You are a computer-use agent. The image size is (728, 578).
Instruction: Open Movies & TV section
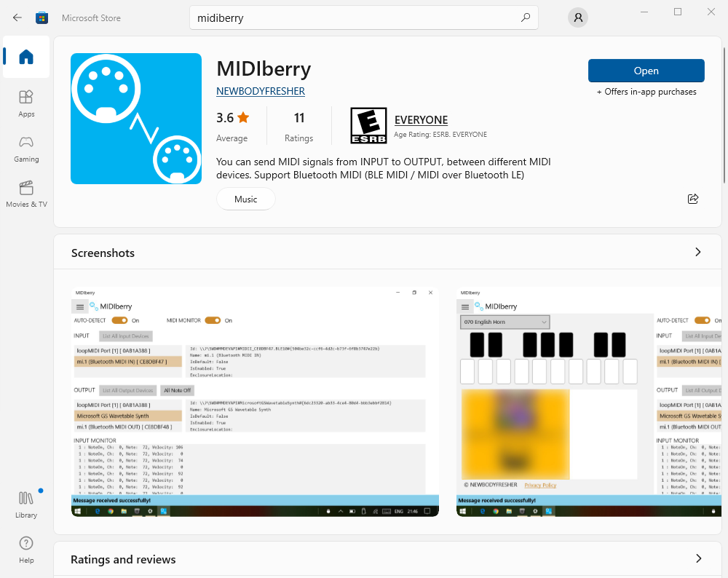pos(26,194)
